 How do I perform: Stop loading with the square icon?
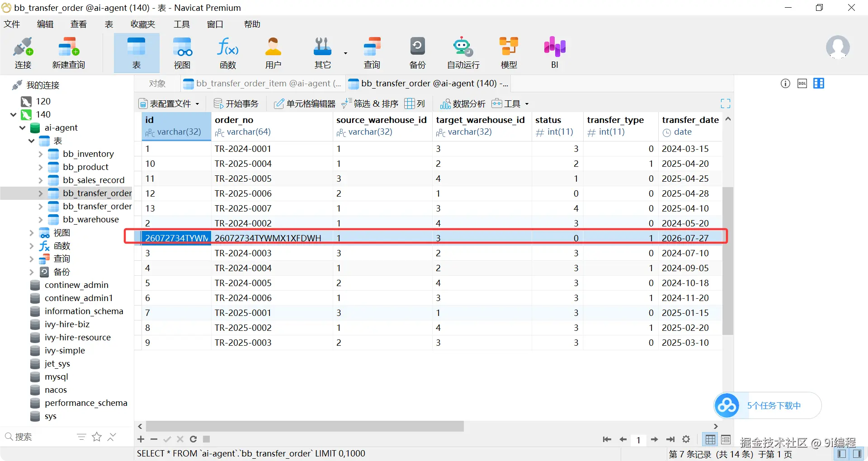(x=206, y=439)
